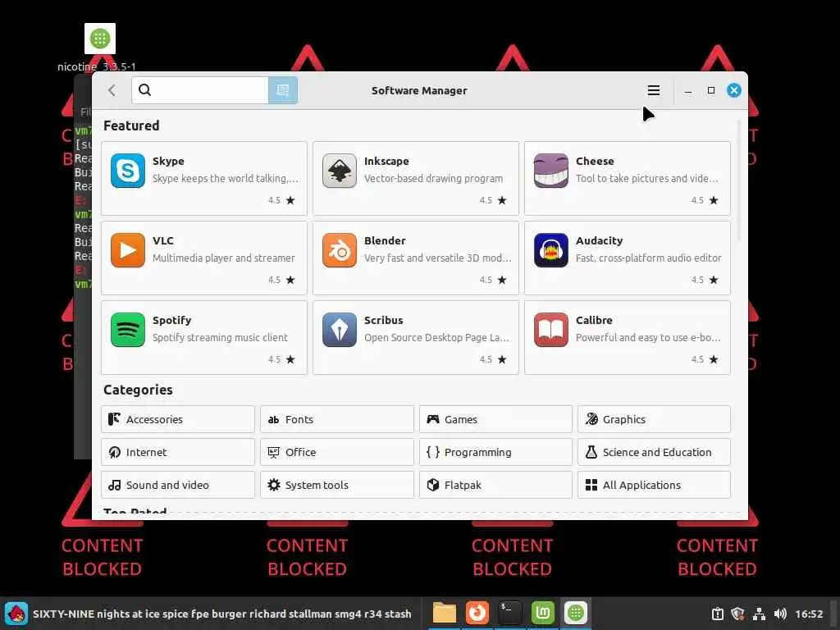Open the System tools category

pos(336,484)
